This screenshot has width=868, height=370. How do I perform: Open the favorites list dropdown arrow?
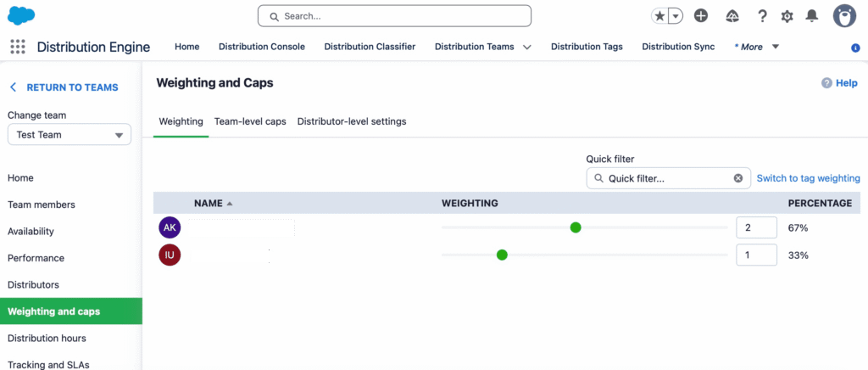pyautogui.click(x=676, y=17)
